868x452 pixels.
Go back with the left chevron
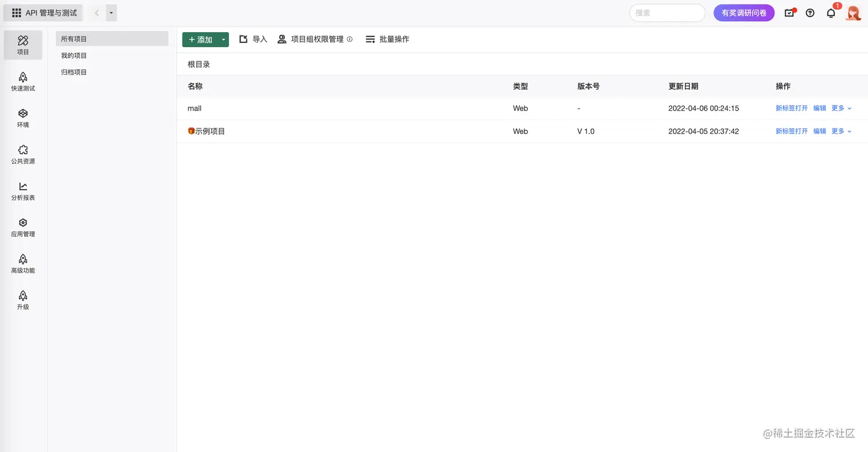(x=96, y=13)
